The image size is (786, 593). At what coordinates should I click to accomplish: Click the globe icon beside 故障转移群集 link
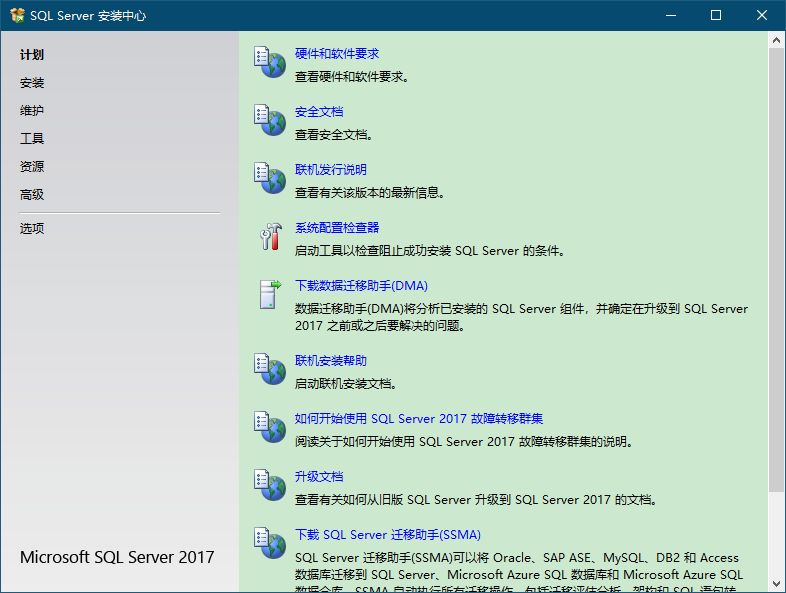click(x=270, y=427)
